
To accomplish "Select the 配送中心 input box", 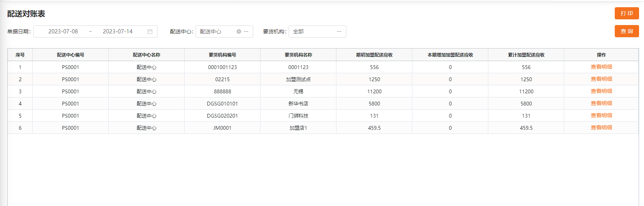I will [x=224, y=31].
